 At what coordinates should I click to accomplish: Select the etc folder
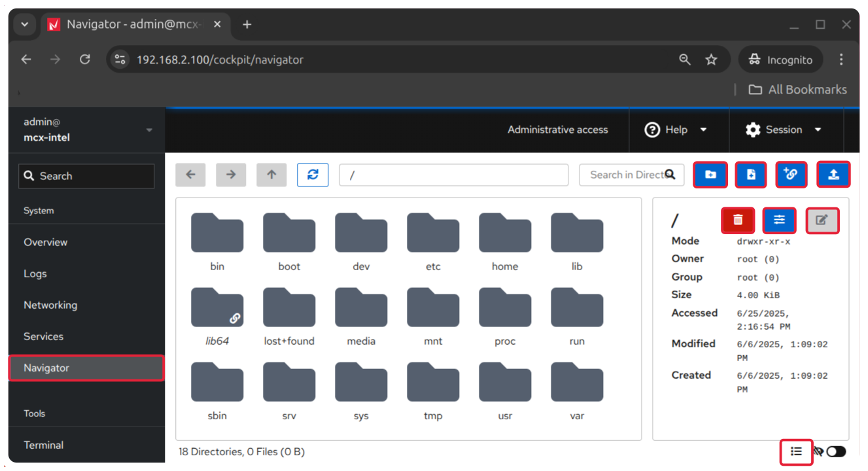(433, 241)
